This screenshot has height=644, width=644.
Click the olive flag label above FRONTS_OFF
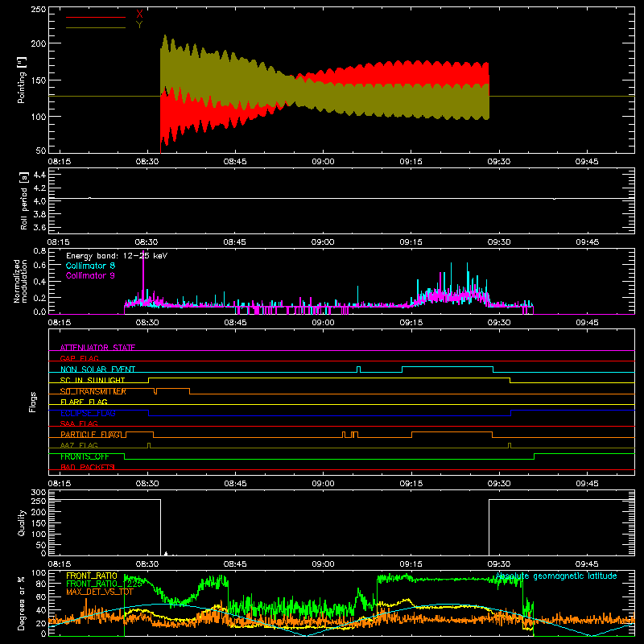(x=79, y=445)
